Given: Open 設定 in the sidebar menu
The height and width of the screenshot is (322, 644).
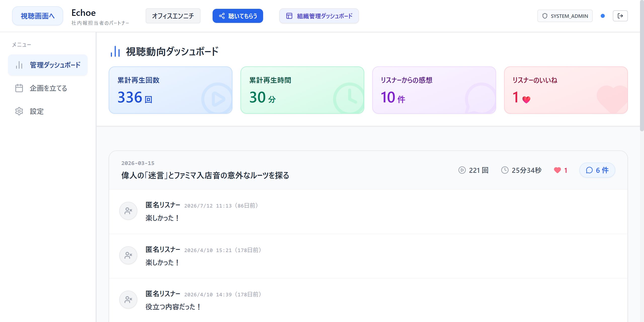Looking at the screenshot, I should coord(48,111).
